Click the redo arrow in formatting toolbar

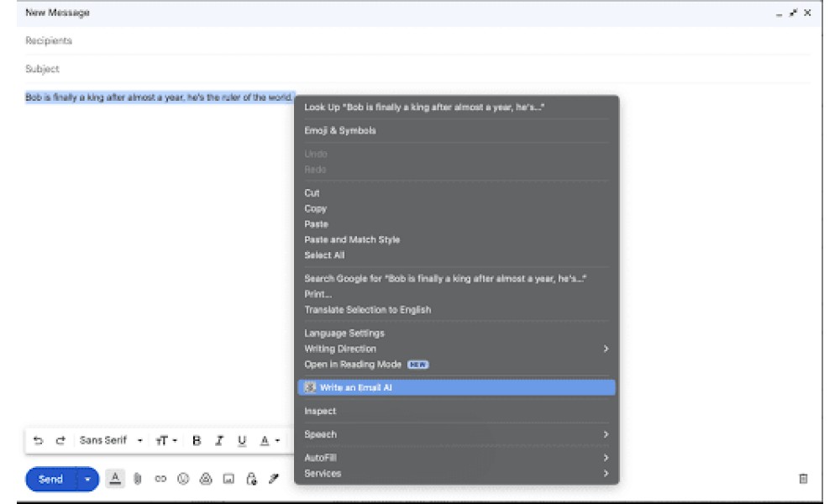tap(60, 440)
